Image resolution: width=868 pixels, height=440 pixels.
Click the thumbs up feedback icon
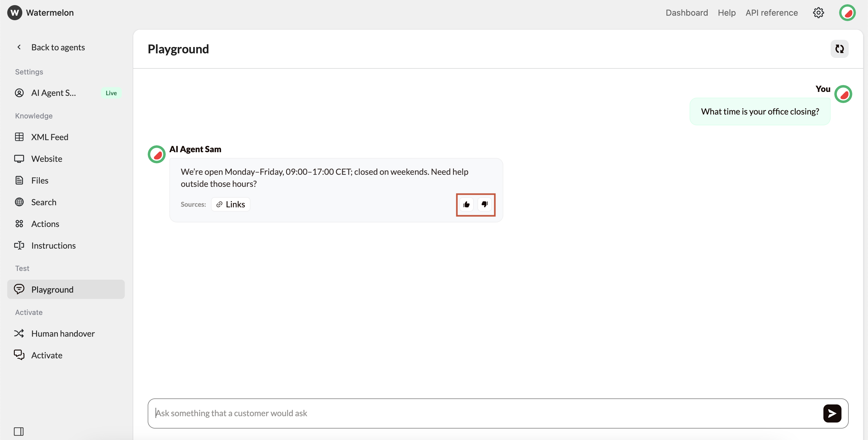coord(466,204)
